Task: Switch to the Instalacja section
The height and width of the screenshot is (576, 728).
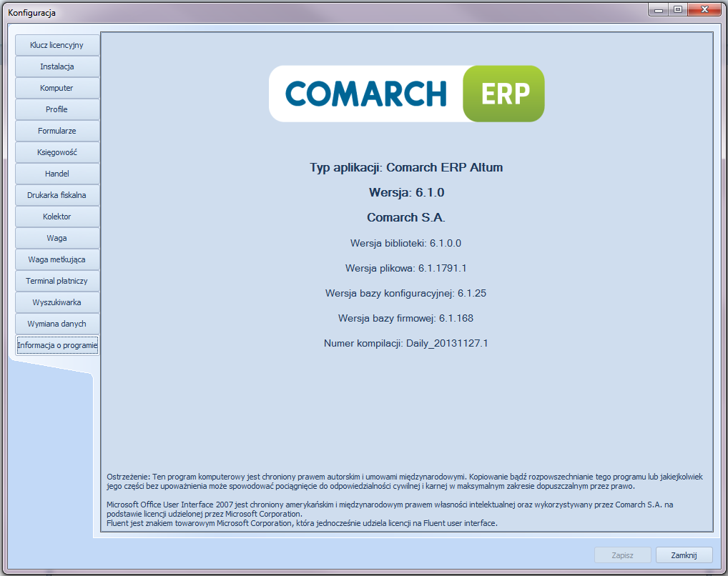Action: [57, 66]
